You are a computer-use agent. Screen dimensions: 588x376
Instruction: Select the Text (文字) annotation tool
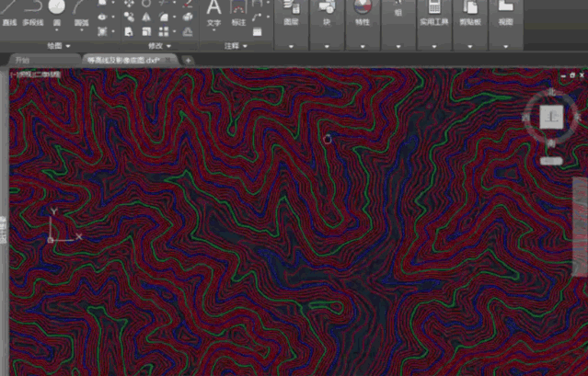(213, 13)
